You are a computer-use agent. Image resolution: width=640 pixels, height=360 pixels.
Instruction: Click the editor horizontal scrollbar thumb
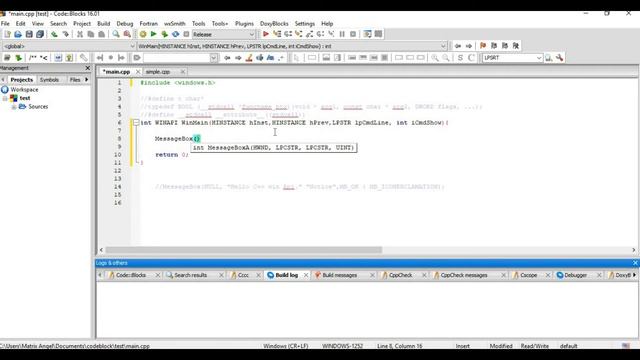click(x=244, y=250)
